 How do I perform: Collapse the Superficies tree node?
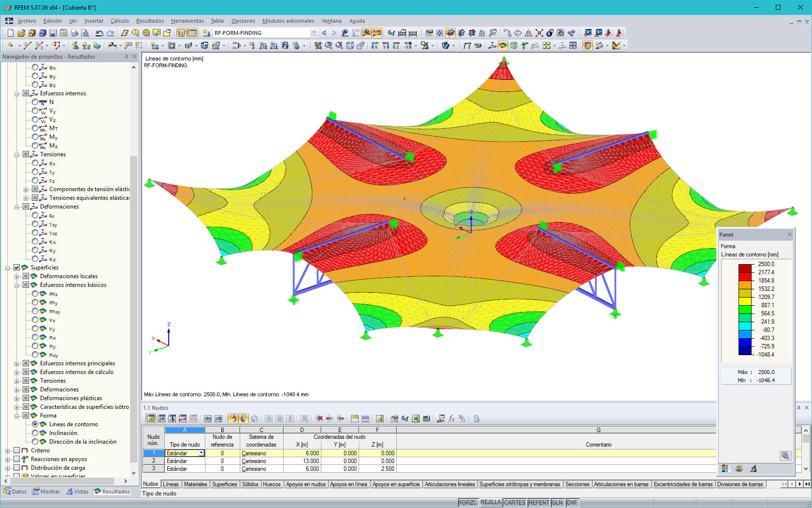pyautogui.click(x=8, y=268)
